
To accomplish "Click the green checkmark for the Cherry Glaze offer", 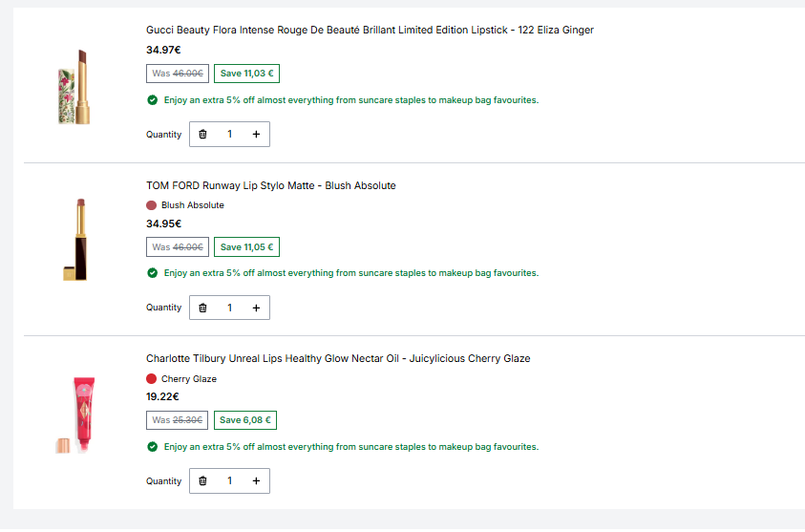I will [152, 447].
